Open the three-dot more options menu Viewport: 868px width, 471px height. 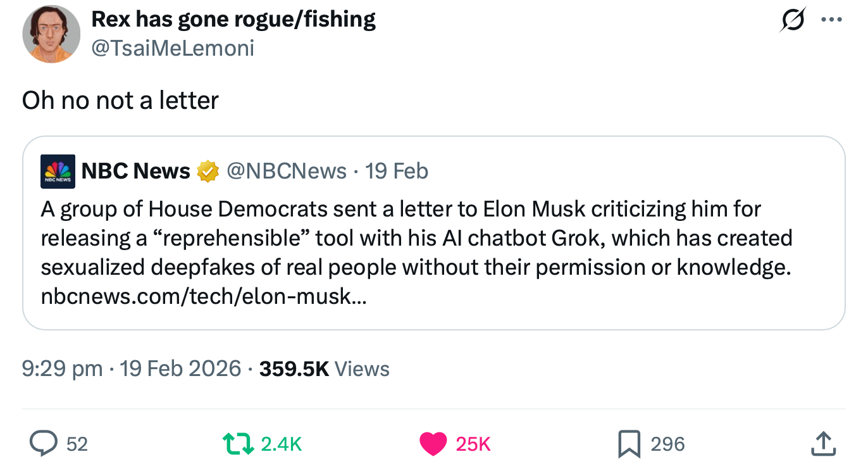click(831, 20)
